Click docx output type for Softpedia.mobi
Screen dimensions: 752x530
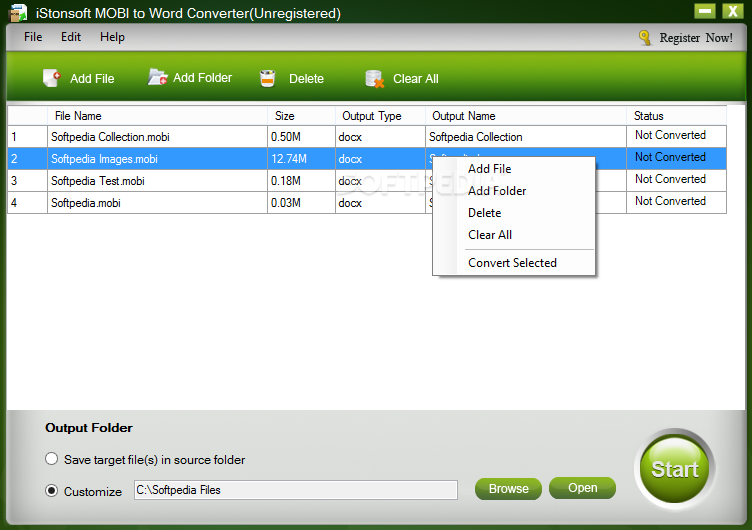tap(380, 203)
